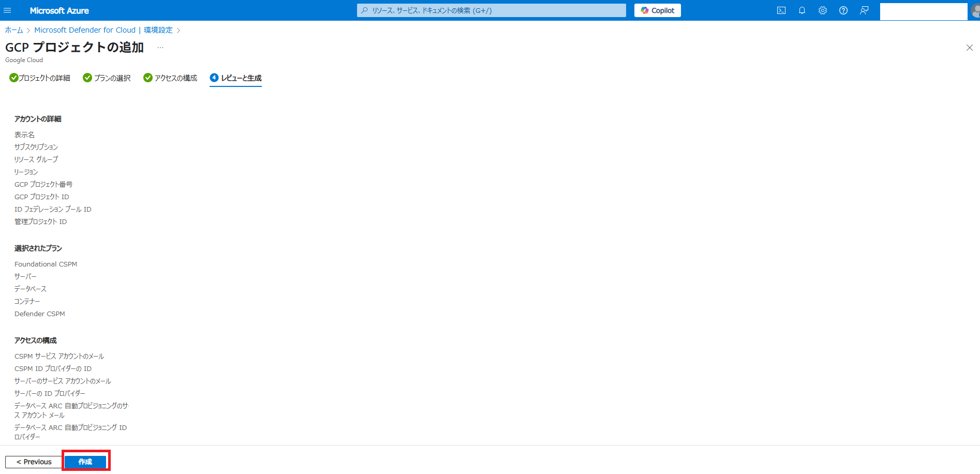Click the リージョン label
This screenshot has height=474, width=980.
(x=26, y=172)
